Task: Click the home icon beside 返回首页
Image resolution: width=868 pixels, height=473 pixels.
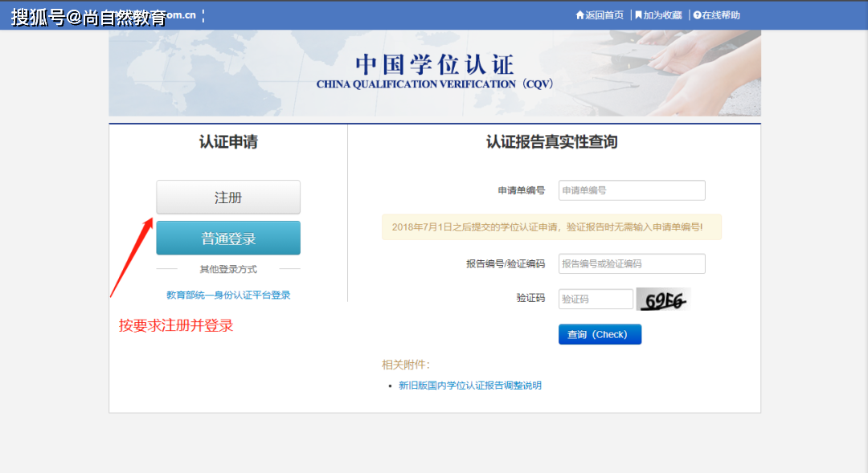Action: coord(581,14)
